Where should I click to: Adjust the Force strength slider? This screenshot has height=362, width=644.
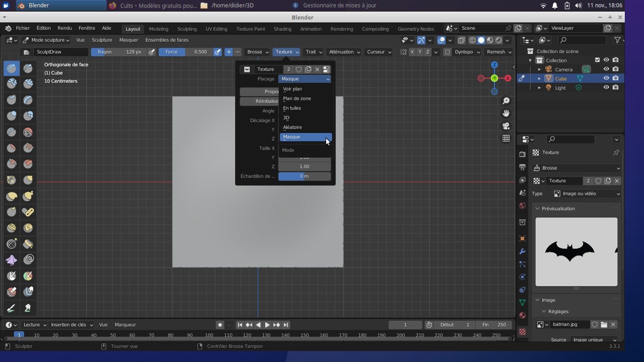[186, 52]
